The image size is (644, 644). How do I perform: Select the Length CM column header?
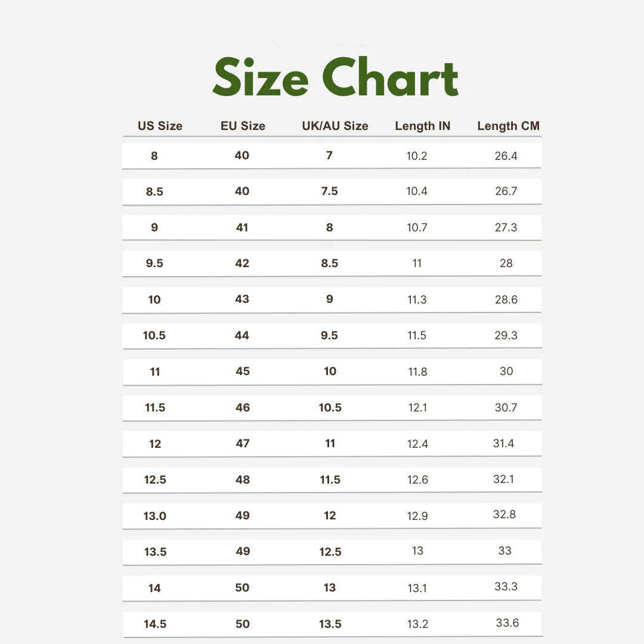click(508, 126)
